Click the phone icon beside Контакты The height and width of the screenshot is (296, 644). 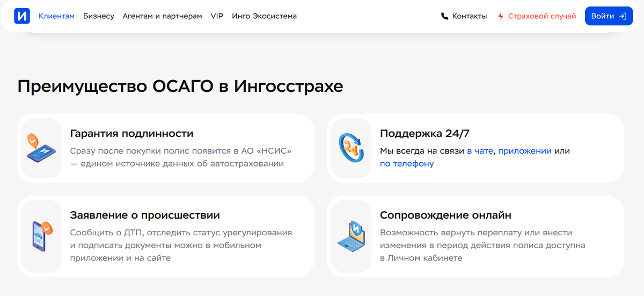[x=444, y=16]
